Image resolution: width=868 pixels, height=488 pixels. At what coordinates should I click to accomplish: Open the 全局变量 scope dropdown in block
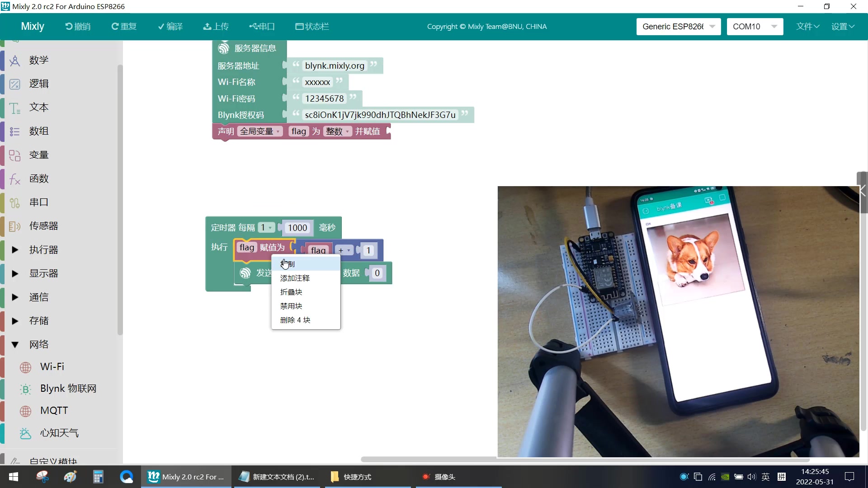[x=260, y=131]
